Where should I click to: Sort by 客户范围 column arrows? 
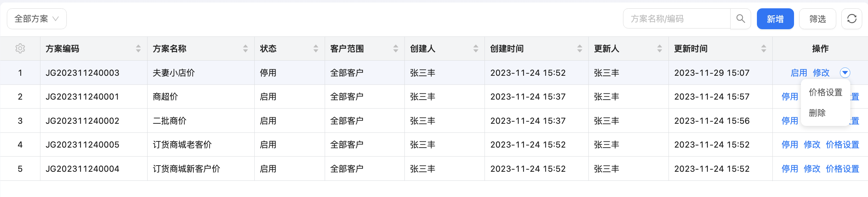[x=396, y=48]
